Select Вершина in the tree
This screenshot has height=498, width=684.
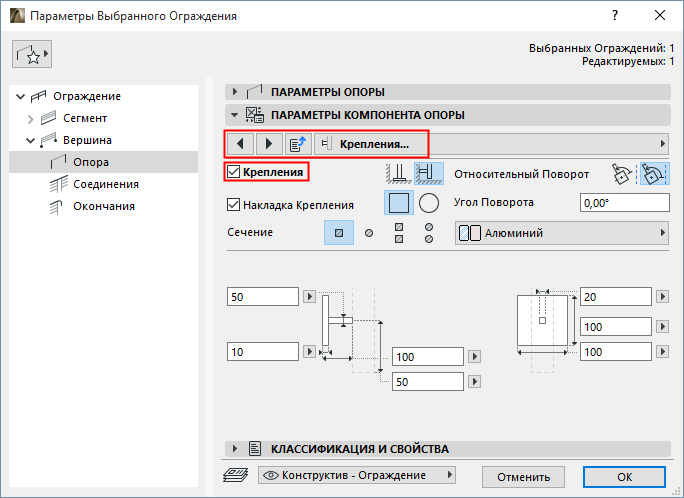click(87, 140)
